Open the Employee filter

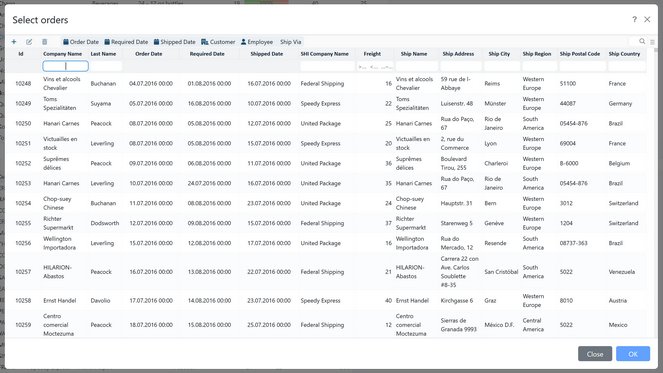[x=257, y=42]
